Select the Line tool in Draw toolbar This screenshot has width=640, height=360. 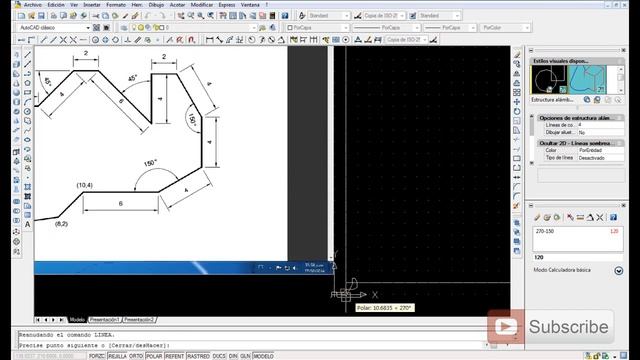pos(27,55)
